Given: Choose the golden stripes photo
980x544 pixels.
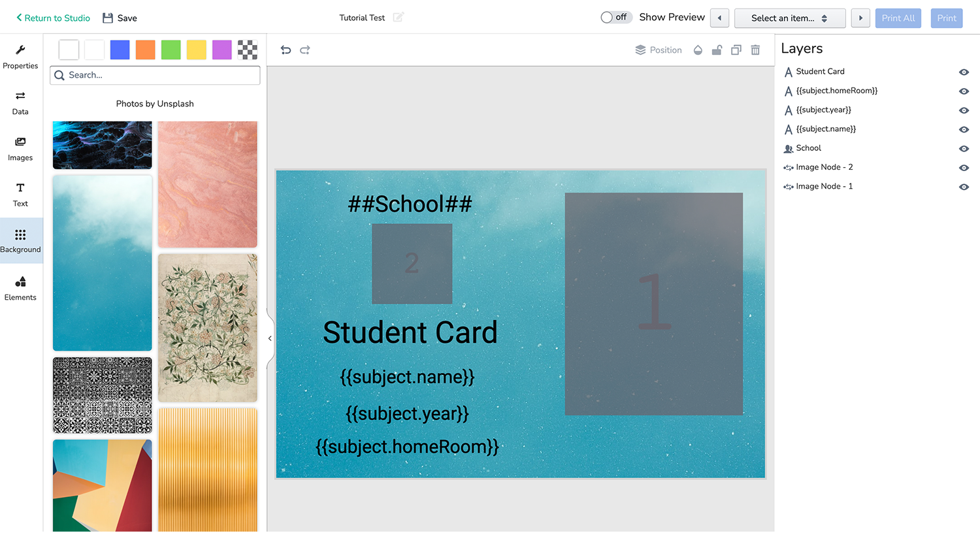Looking at the screenshot, I should (208, 470).
